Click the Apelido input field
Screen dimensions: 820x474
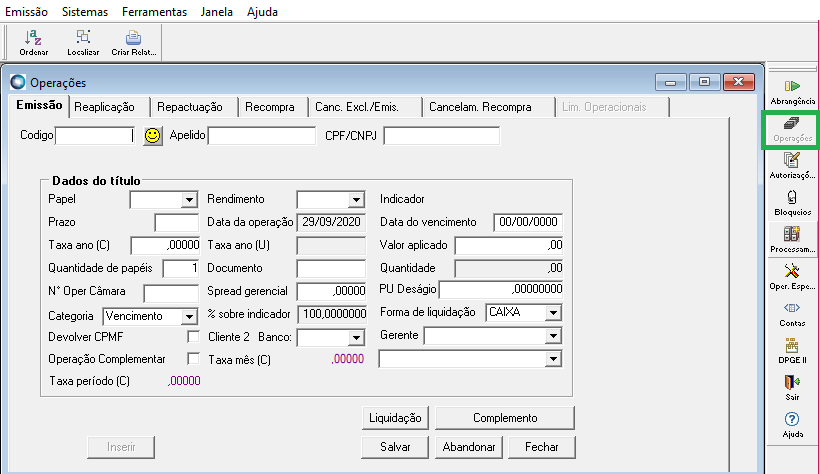(261, 136)
